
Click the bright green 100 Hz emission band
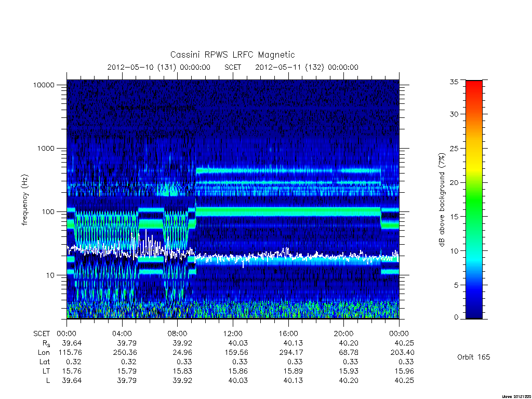coord(288,212)
